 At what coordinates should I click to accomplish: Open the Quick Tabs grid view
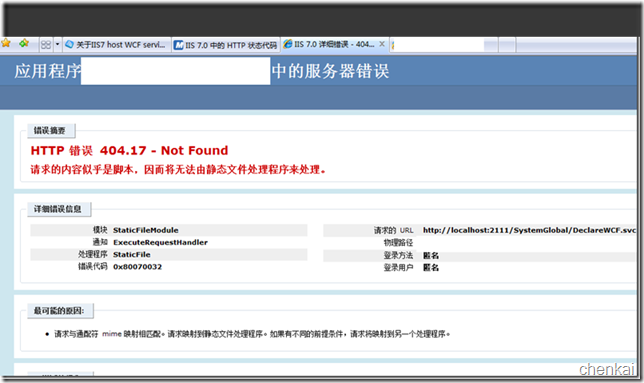46,44
